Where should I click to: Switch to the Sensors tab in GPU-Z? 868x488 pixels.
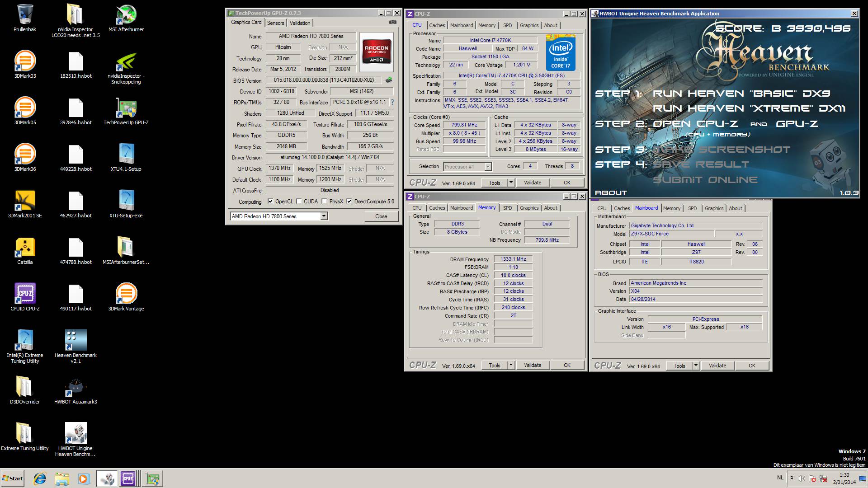tap(276, 23)
